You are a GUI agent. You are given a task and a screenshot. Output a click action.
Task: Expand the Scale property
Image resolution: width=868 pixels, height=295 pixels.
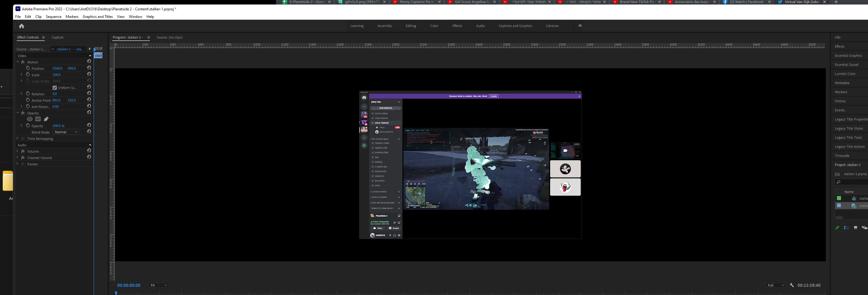(x=22, y=75)
